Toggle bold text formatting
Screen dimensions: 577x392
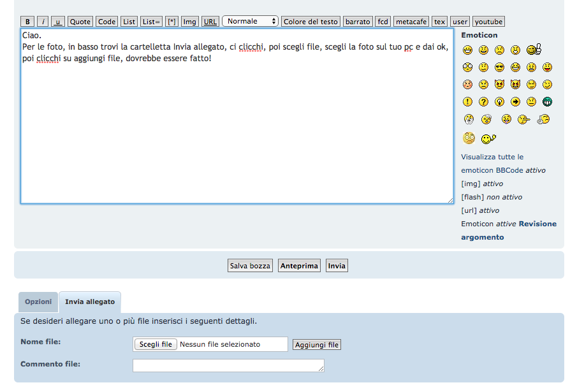tap(27, 22)
